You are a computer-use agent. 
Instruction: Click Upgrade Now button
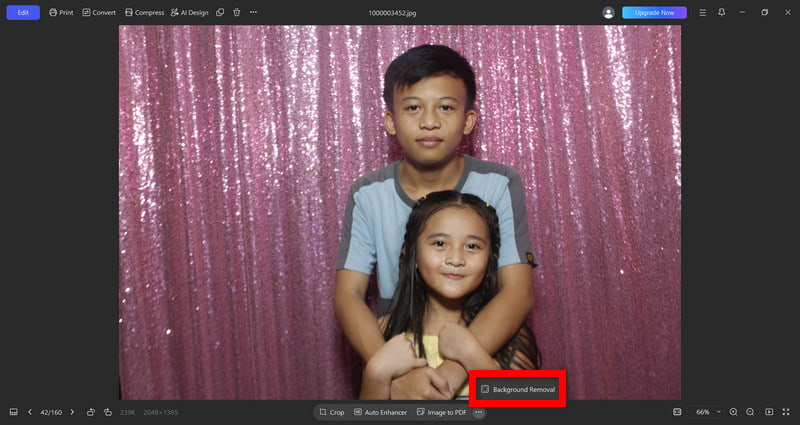(654, 13)
